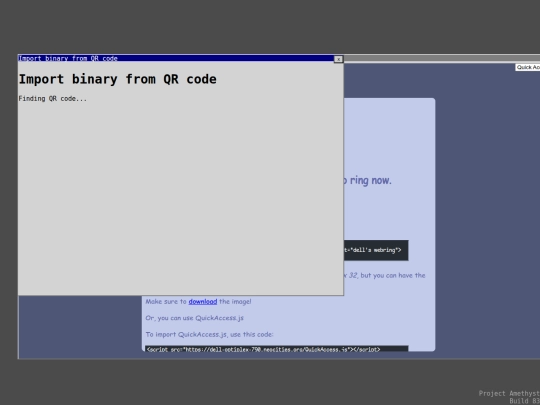Click the "but you can have the" text
The image size is (540, 405).
[x=393, y=275]
